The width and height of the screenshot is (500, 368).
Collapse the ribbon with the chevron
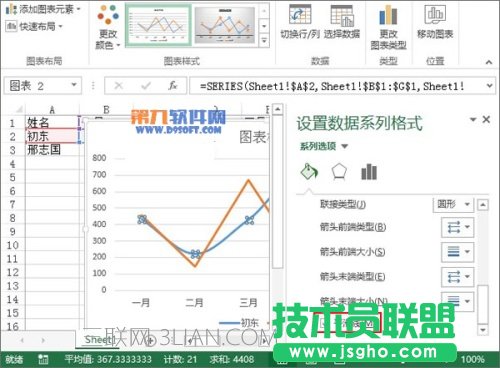489,62
